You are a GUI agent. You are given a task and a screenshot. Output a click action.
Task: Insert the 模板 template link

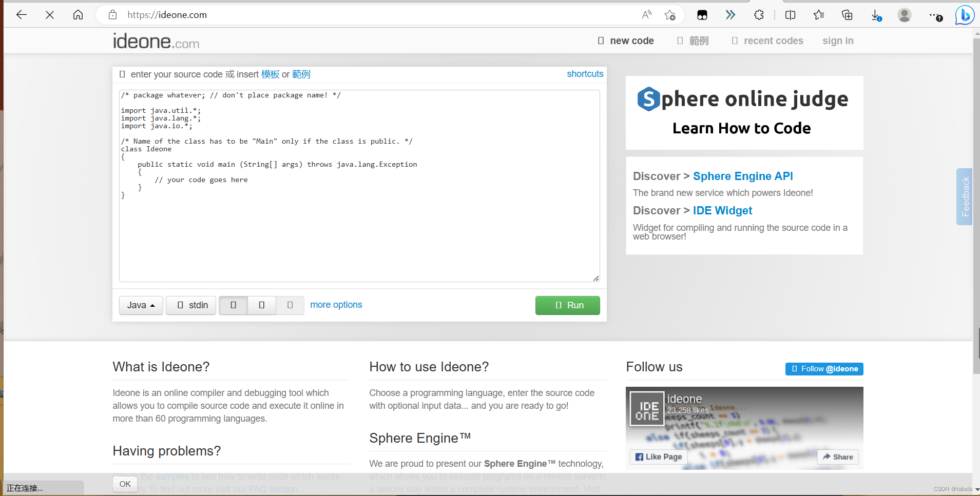coord(270,74)
